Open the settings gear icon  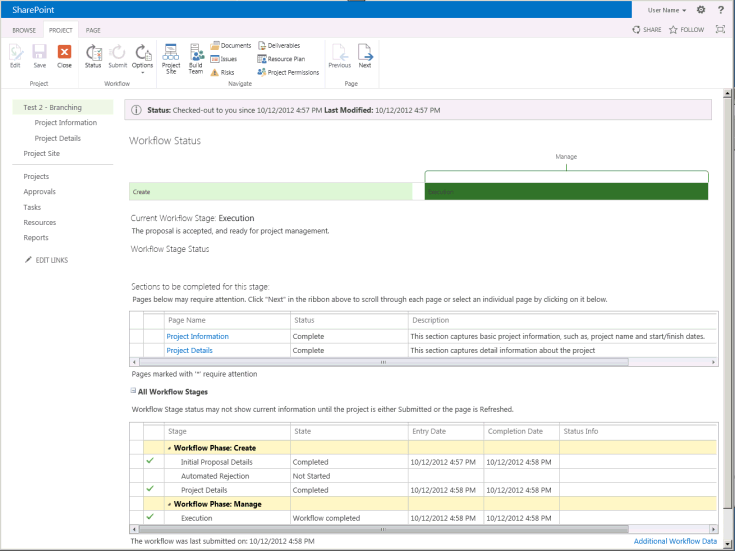[700, 9]
